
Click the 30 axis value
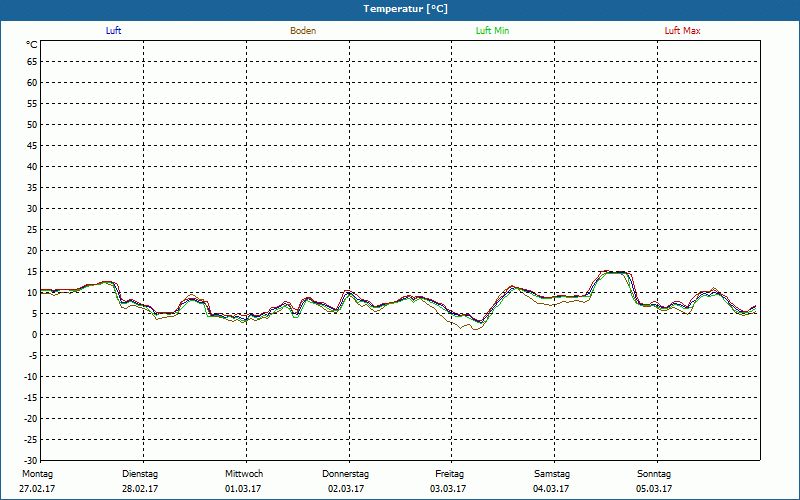click(32, 209)
